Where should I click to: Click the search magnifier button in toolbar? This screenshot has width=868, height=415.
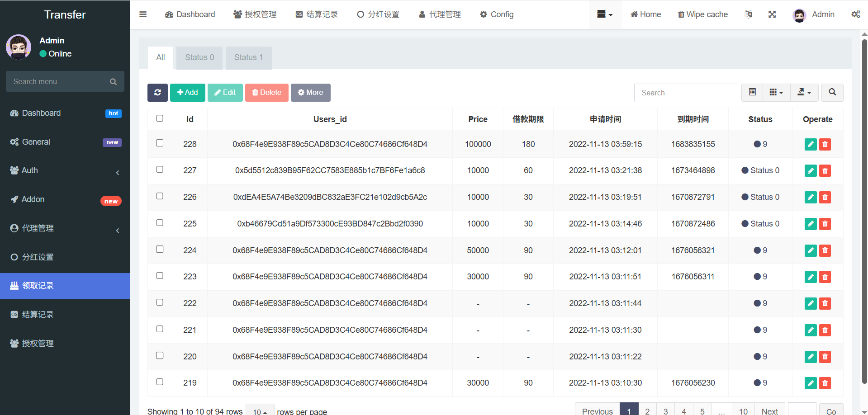832,93
